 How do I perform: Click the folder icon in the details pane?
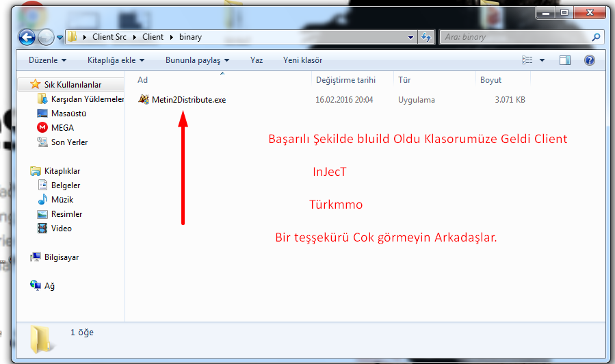[x=41, y=339]
